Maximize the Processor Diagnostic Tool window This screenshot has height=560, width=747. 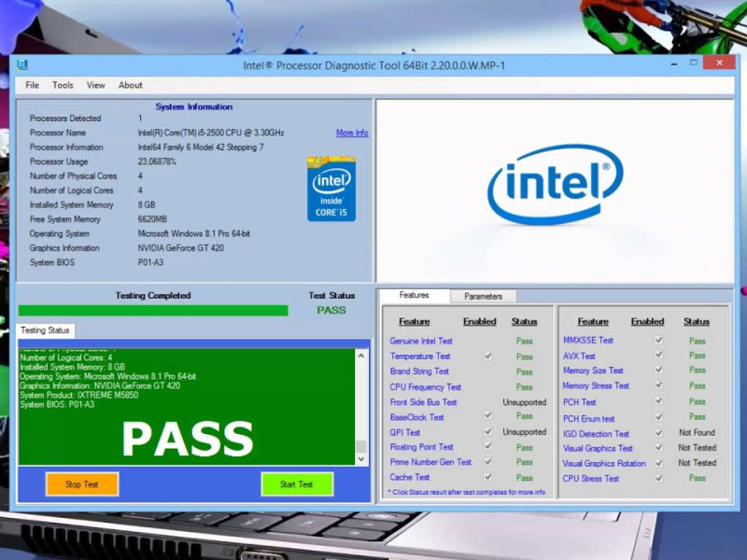coord(694,63)
